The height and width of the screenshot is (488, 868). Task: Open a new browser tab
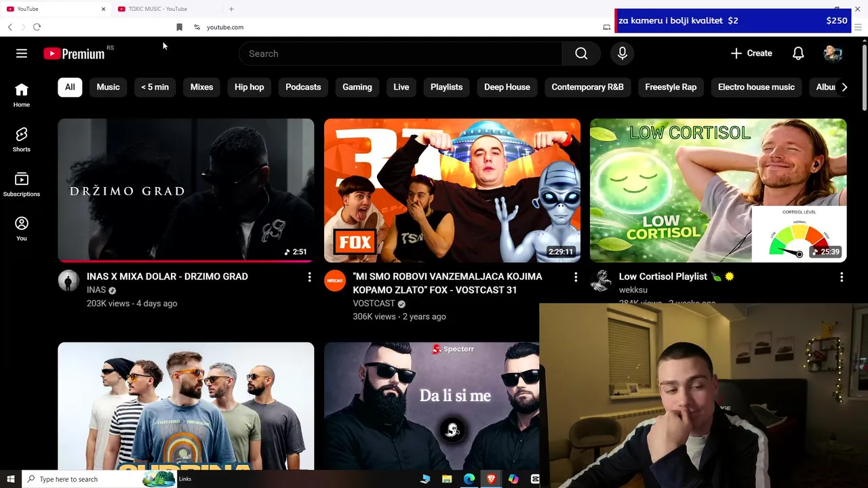point(231,9)
